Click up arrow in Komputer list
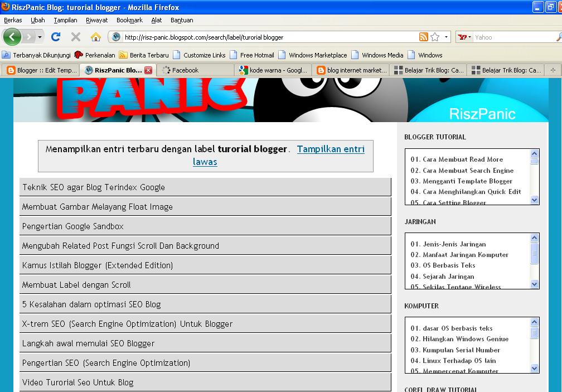 pyautogui.click(x=534, y=322)
